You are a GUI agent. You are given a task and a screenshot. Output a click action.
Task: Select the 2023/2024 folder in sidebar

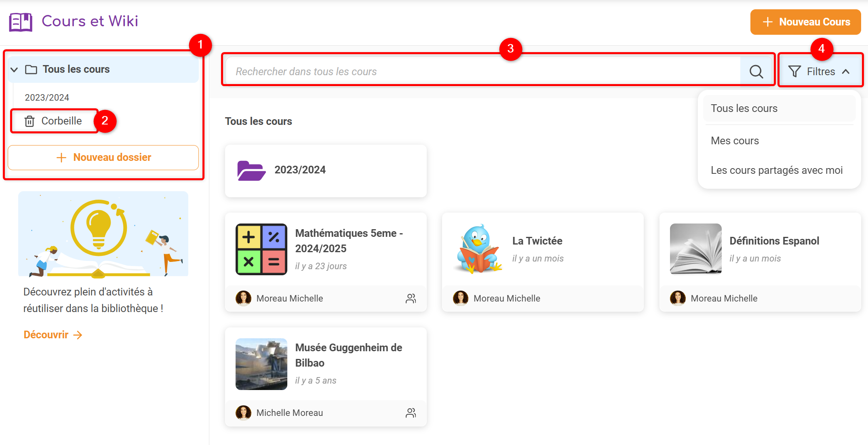click(47, 97)
